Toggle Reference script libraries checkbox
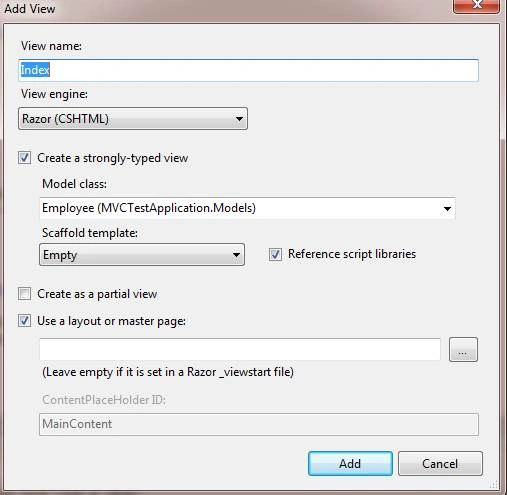Screen dimensions: 507x495 [275, 254]
